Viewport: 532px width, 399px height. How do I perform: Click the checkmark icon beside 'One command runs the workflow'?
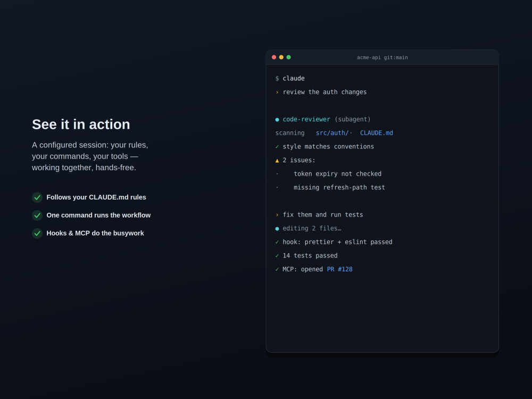tap(37, 215)
